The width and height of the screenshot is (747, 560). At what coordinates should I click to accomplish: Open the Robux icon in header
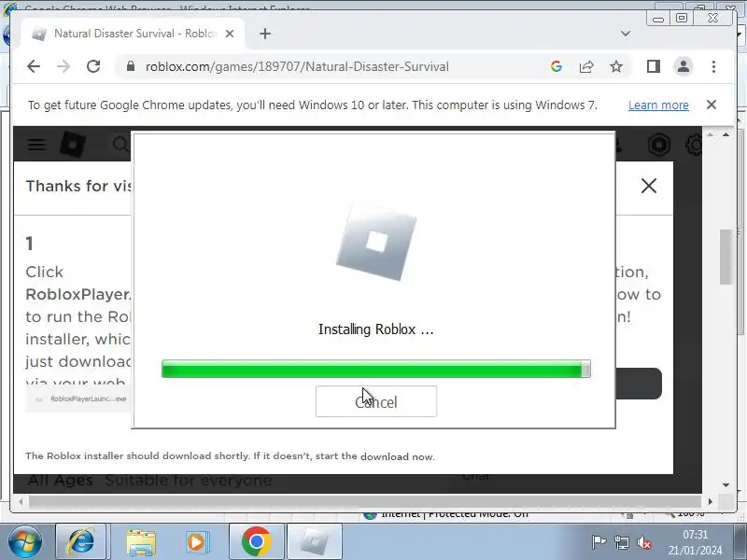click(659, 145)
